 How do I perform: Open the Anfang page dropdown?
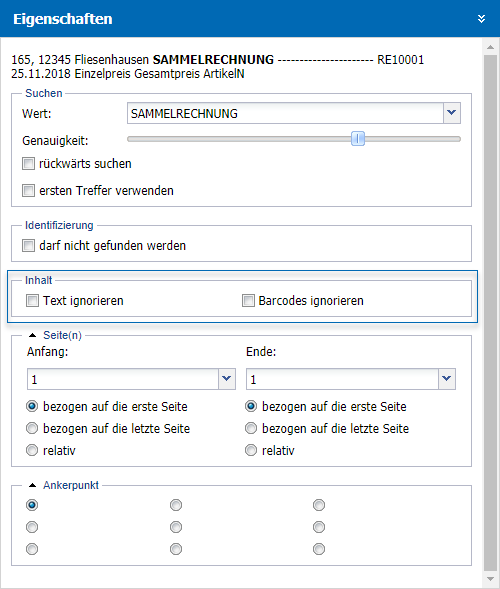coord(227,379)
